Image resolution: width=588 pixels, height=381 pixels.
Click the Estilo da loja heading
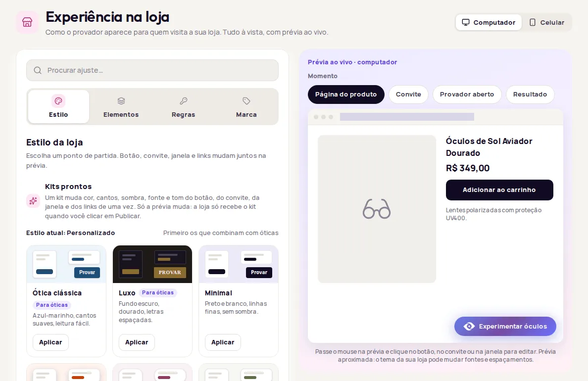click(54, 143)
